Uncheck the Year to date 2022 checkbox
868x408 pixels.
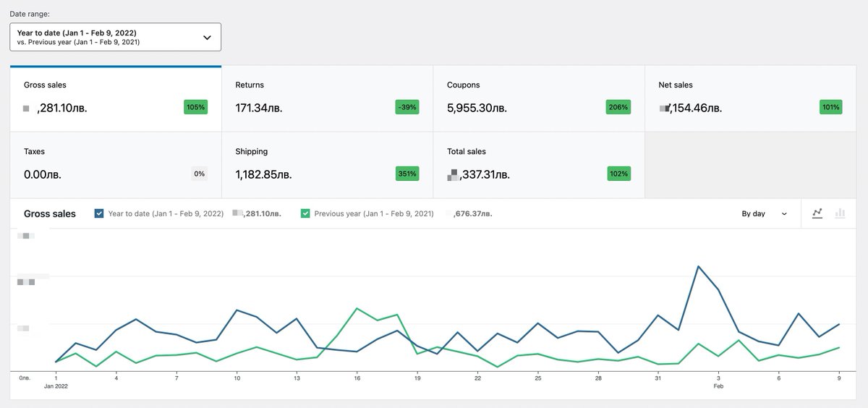click(x=100, y=213)
